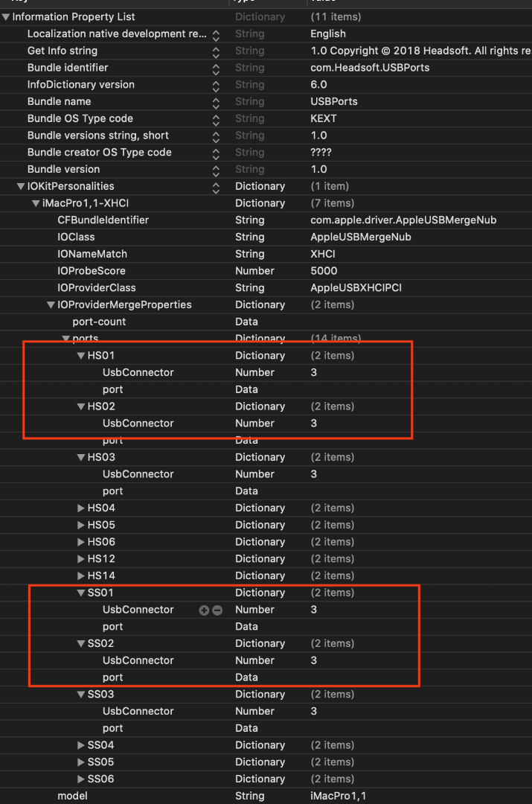Viewport: 532px width, 804px height.
Task: Click the AppleUSBXHCIPCI value field
Action: click(x=355, y=288)
